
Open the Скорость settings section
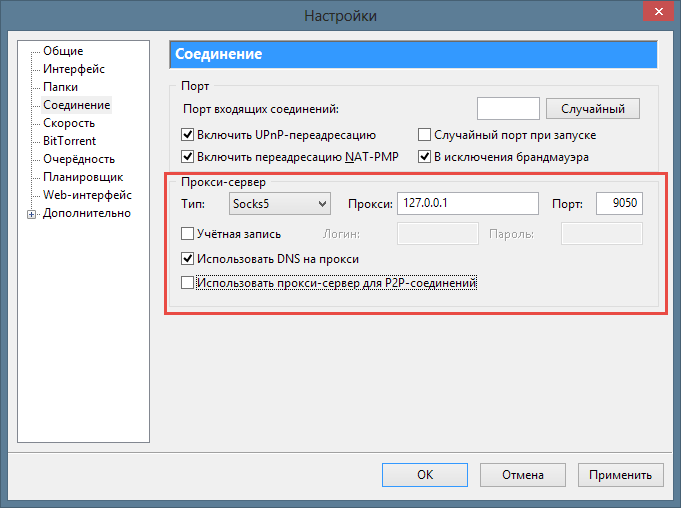pos(69,123)
